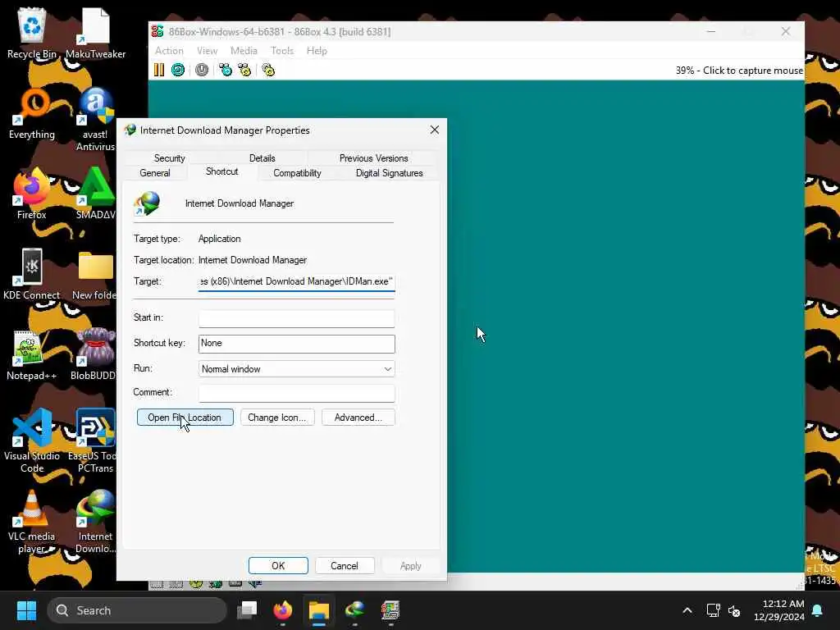This screenshot has height=630, width=840.
Task: Select the BlobBUDDY desktop icon
Action: coord(94,354)
